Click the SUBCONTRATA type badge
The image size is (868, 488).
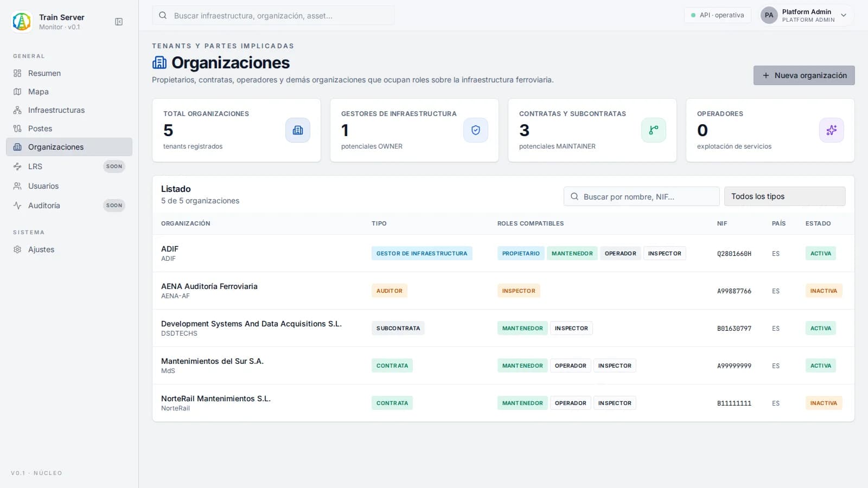pyautogui.click(x=398, y=328)
